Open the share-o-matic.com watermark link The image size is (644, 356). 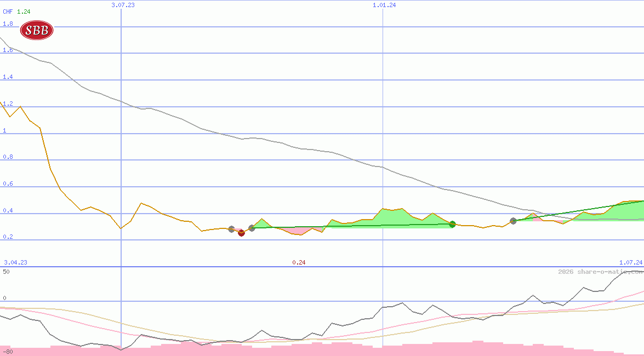600,272
